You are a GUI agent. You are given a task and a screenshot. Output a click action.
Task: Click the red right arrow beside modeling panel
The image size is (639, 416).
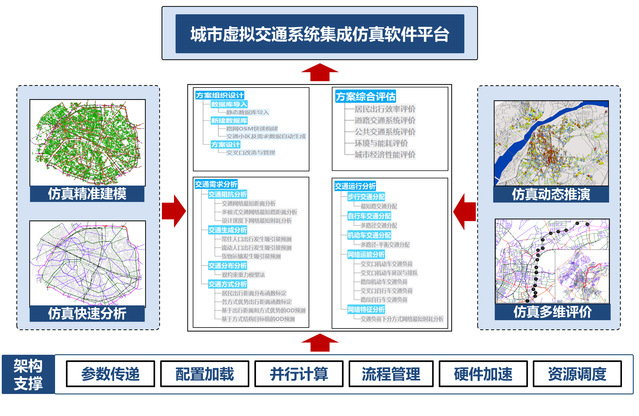tap(173, 210)
